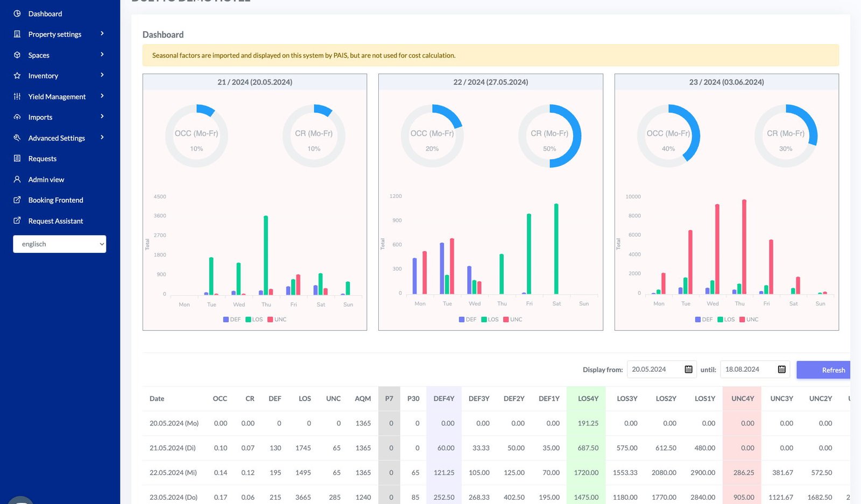
Task: Expand the Advanced Settings submenu chevron
Action: click(102, 137)
